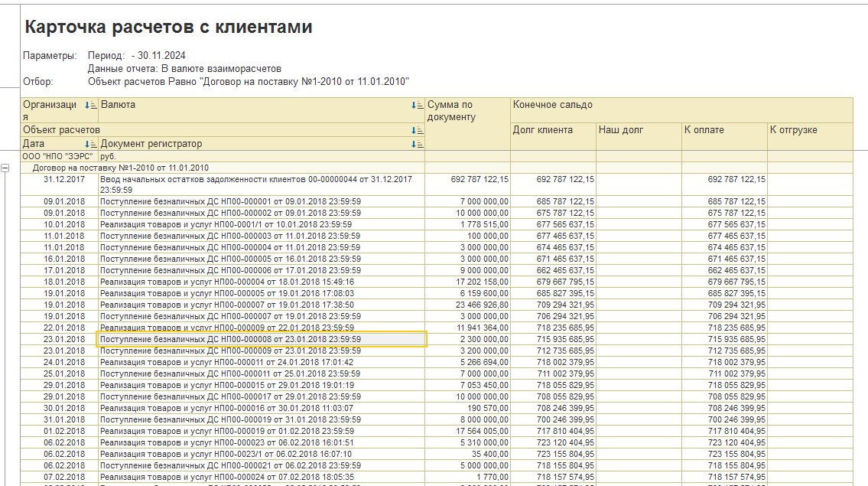This screenshot has width=868, height=486.
Task: Click sort icon in Дата column header
Action: (x=89, y=144)
